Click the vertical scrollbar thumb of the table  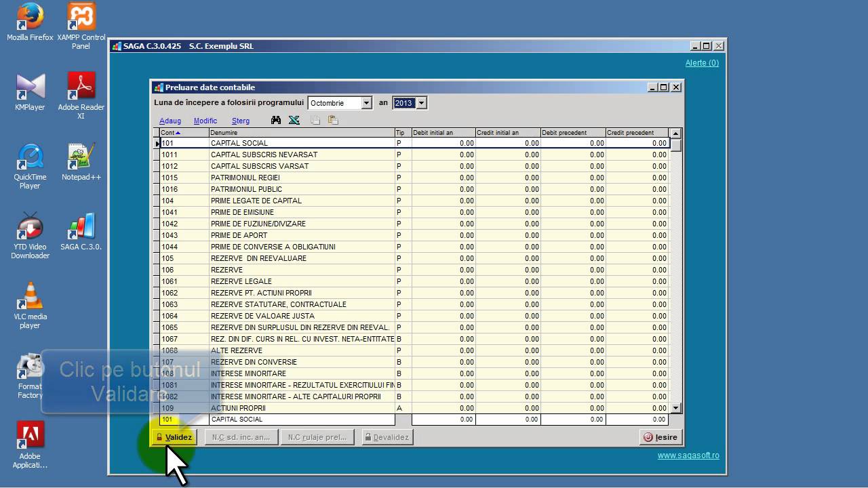(675, 144)
